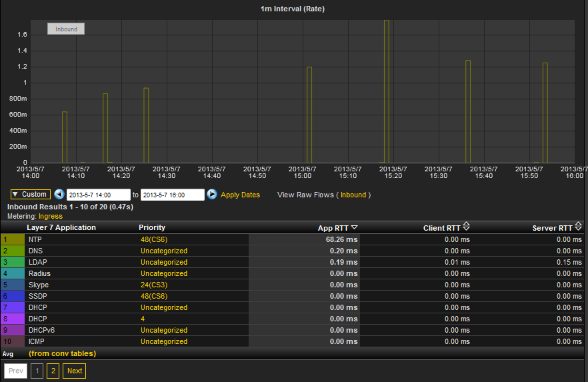Click the 0.19 ms App RTT for LDAP
Screen dimensions: 588x382
click(343, 262)
